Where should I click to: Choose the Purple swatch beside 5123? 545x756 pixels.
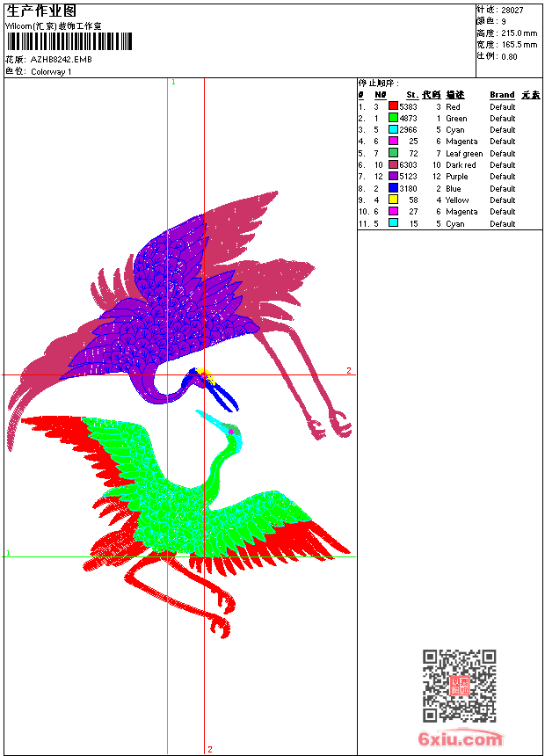[x=393, y=176]
